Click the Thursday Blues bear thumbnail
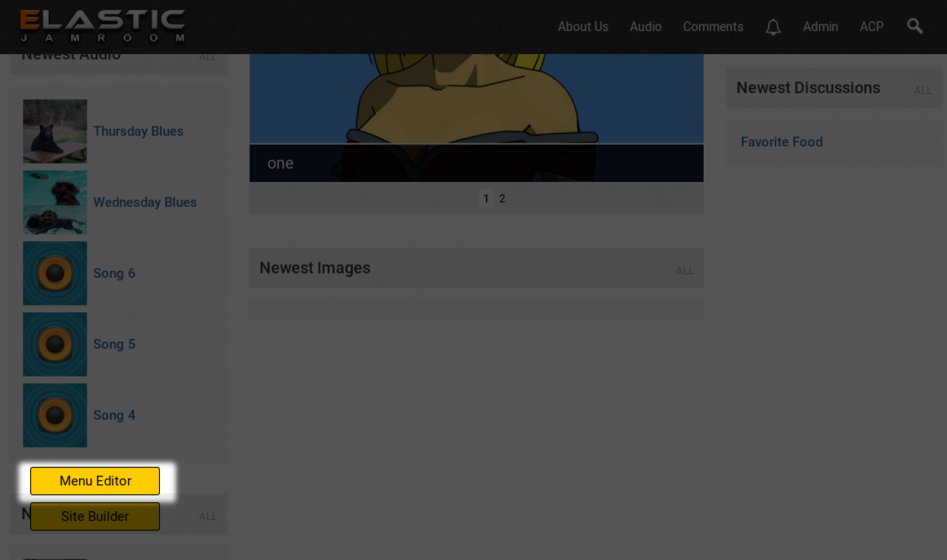The width and height of the screenshot is (947, 560). click(55, 132)
